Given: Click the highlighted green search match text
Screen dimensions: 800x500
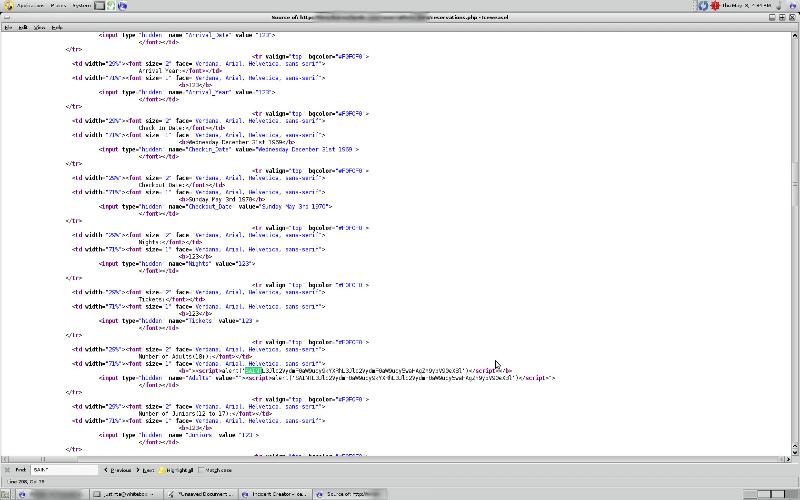Looking at the screenshot, I should 253,371.
